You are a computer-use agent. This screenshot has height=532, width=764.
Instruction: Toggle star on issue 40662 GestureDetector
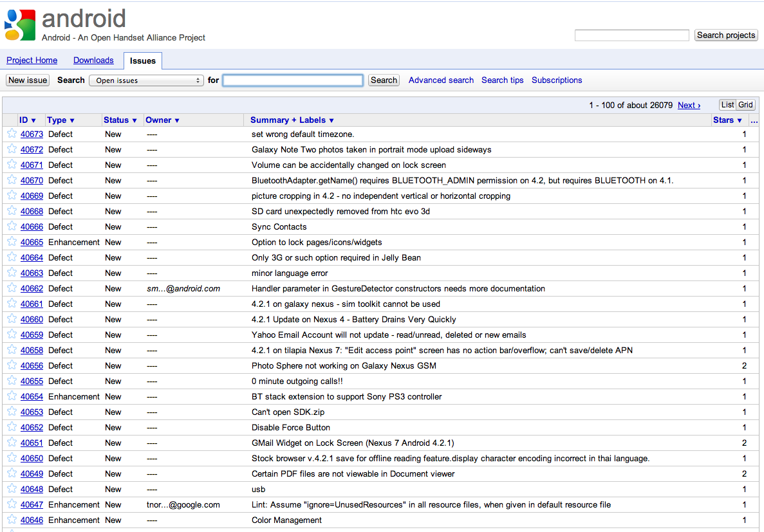point(12,288)
